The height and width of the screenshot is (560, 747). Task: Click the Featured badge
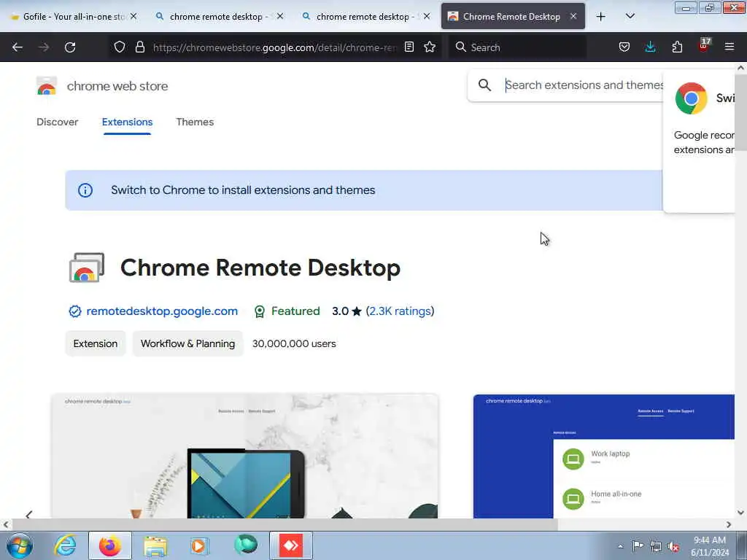click(x=287, y=311)
